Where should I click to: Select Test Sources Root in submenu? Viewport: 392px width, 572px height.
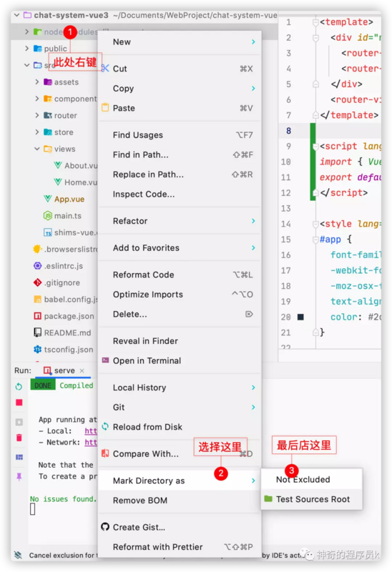312,499
